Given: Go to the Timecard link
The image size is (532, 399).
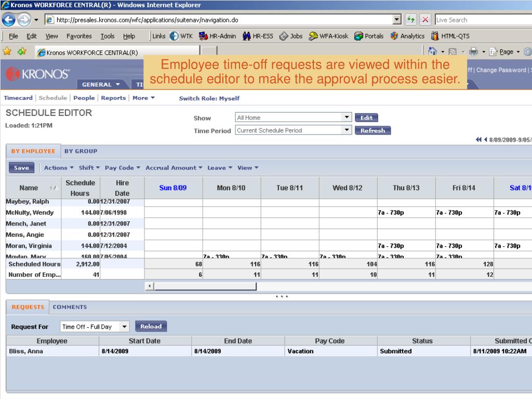Looking at the screenshot, I should [18, 98].
